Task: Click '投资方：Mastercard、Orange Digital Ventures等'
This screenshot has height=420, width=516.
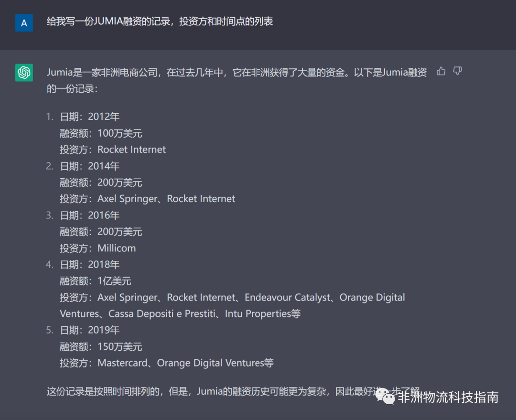Action: [x=167, y=363]
